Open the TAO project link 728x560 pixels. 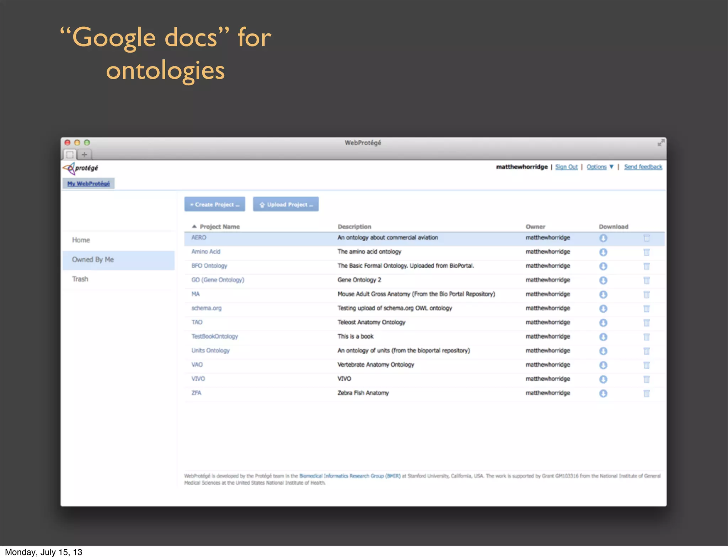(x=197, y=322)
